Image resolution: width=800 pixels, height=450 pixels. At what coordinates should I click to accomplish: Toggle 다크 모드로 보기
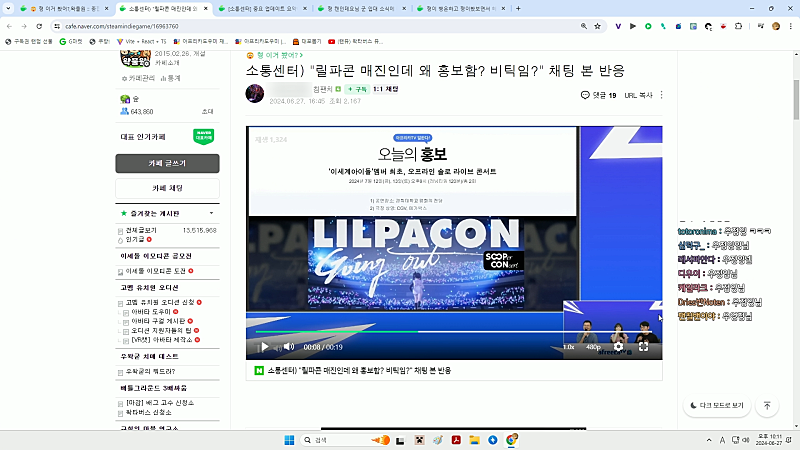click(x=716, y=405)
